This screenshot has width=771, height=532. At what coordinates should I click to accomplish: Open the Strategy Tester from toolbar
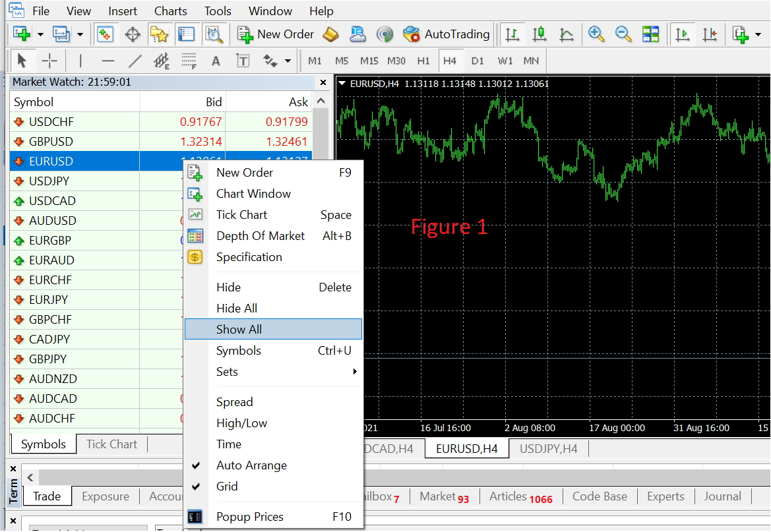pyautogui.click(x=214, y=34)
